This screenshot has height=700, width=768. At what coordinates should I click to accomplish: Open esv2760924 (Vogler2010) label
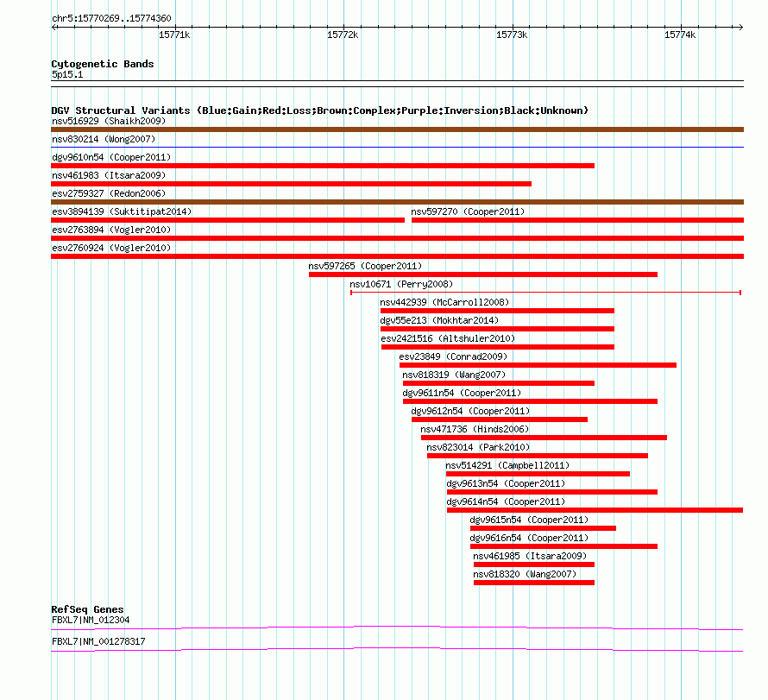pos(111,248)
